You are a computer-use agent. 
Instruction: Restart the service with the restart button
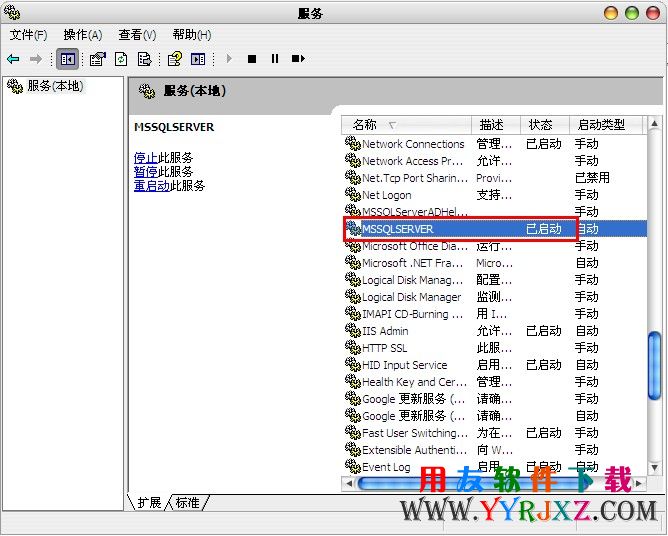pyautogui.click(x=298, y=59)
